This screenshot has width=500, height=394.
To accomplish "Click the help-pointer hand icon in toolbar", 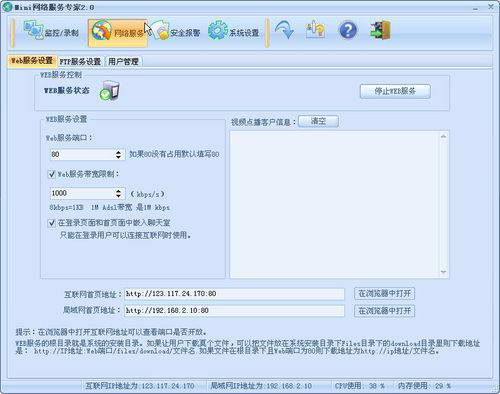I will [315, 30].
